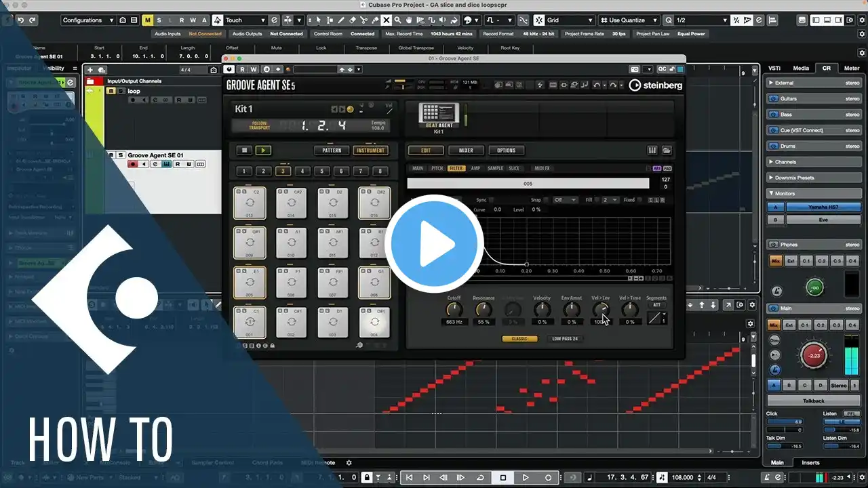Switch to the Media tab in right panel

point(801,68)
